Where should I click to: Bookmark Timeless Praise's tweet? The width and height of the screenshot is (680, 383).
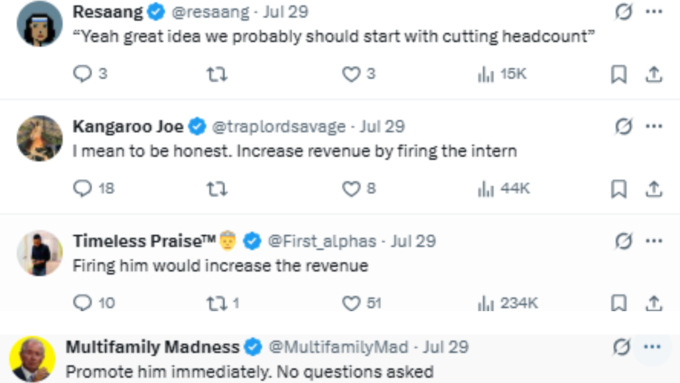tap(618, 303)
